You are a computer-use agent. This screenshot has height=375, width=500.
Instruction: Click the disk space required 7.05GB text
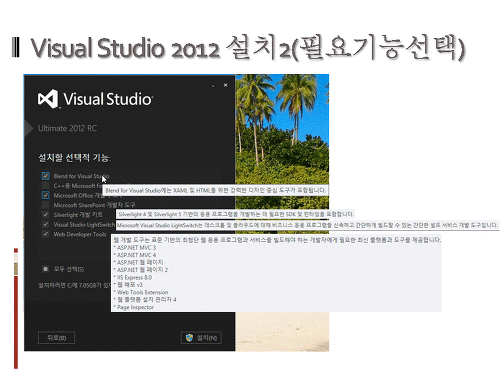[75, 285]
